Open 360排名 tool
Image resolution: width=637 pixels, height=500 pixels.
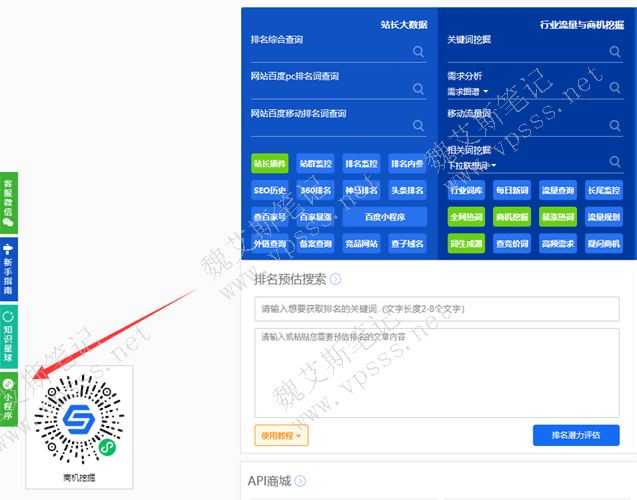316,190
